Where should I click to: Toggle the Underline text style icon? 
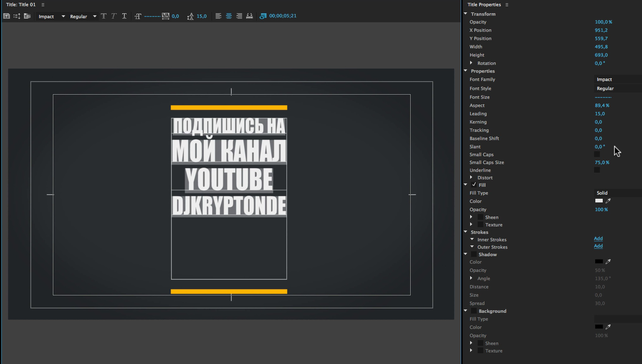[124, 16]
